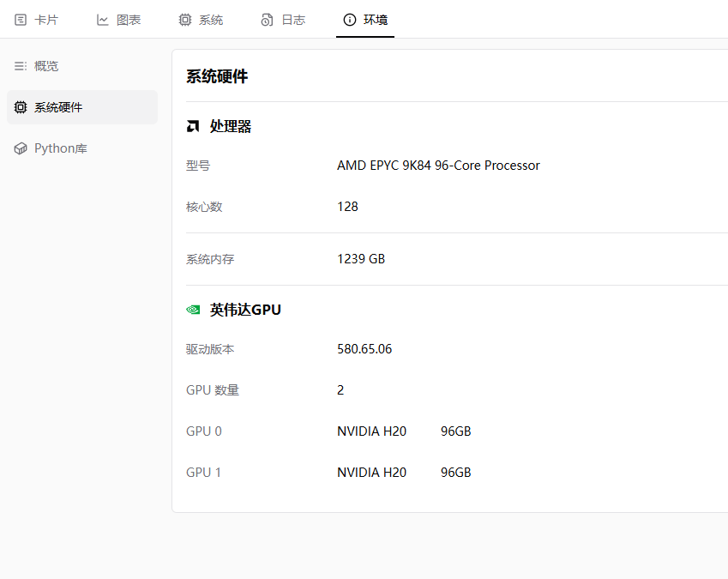Click the 处理器 section heading
Image resolution: width=728 pixels, height=579 pixels.
(231, 126)
